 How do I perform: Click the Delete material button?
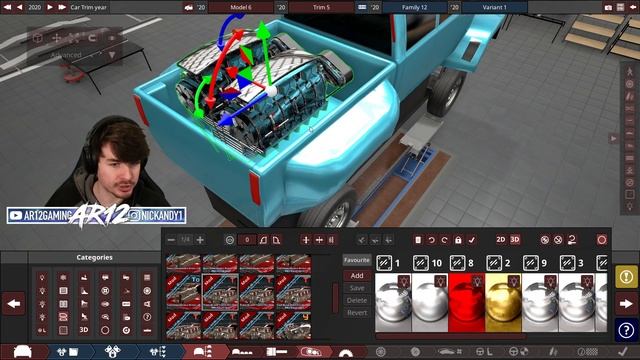(x=357, y=300)
